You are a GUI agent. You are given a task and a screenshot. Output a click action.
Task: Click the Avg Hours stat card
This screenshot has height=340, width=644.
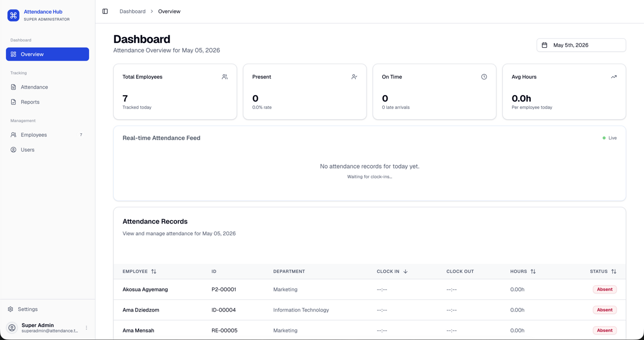[564, 92]
